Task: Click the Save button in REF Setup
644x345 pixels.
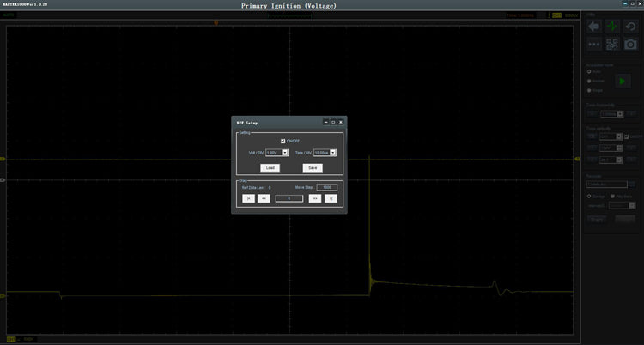Action: [313, 167]
